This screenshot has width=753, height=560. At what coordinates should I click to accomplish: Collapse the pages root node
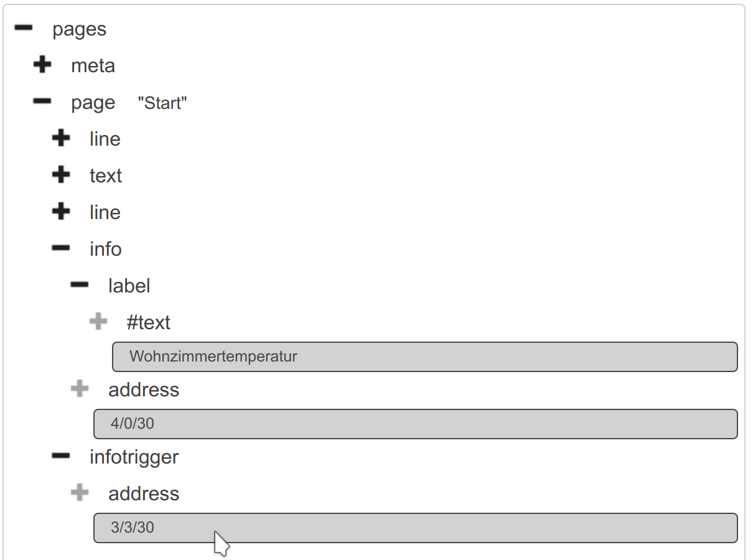[x=24, y=29]
